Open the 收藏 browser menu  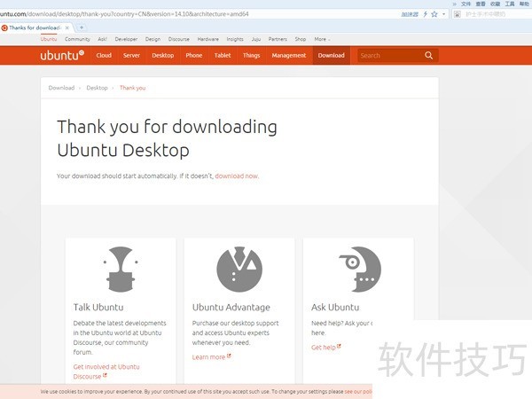(x=495, y=4)
